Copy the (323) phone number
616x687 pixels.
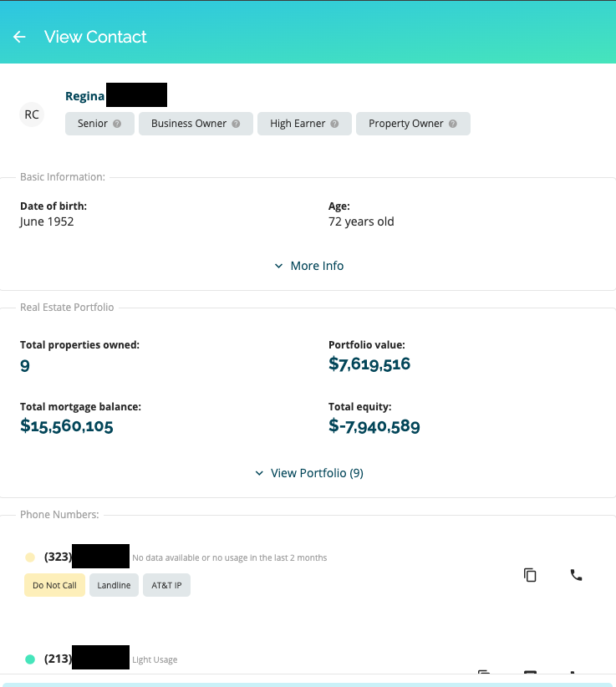tap(530, 575)
